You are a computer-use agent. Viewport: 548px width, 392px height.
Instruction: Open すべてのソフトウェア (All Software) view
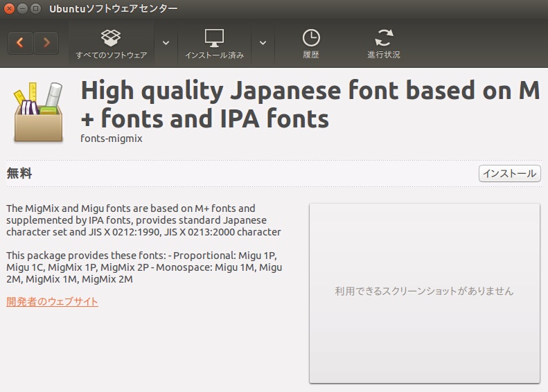pyautogui.click(x=111, y=44)
